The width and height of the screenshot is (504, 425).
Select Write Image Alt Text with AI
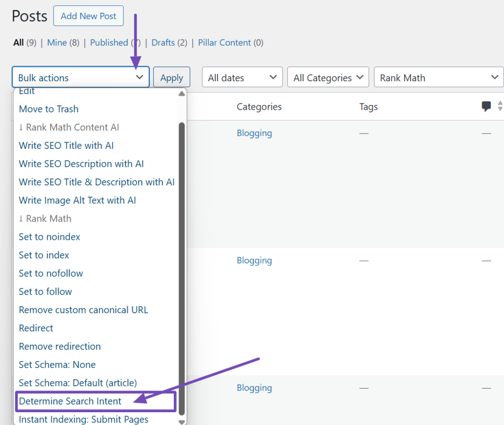tap(77, 200)
